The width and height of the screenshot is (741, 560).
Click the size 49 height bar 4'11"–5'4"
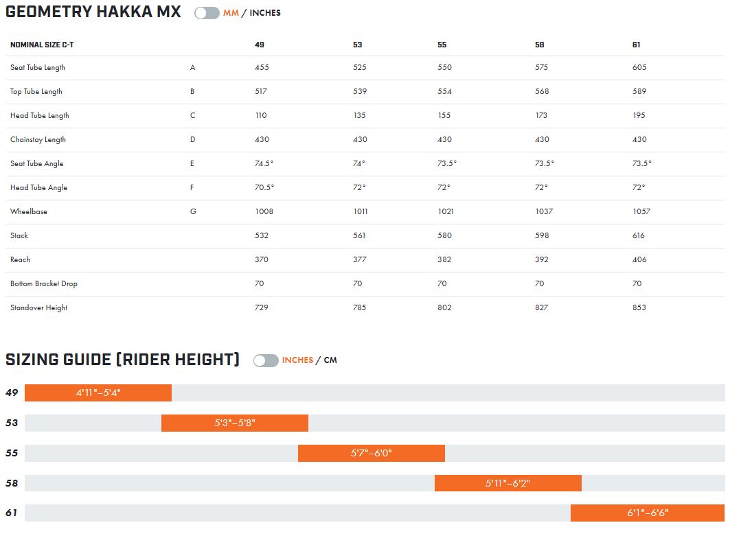click(x=98, y=393)
